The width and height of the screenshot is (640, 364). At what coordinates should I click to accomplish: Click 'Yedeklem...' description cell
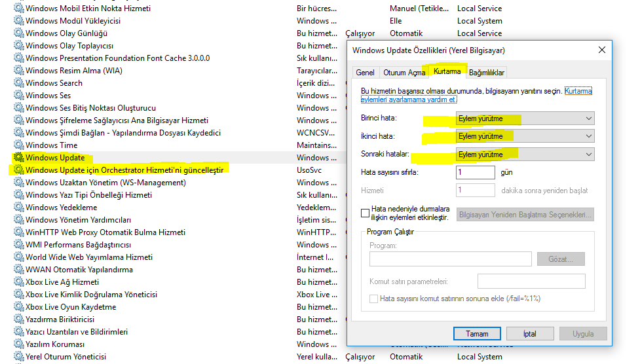[x=316, y=208]
